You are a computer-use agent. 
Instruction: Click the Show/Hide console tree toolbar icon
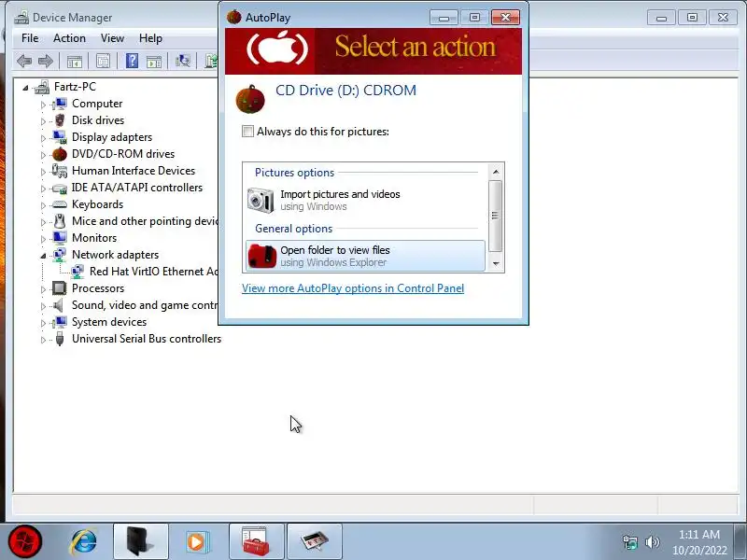pyautogui.click(x=75, y=61)
